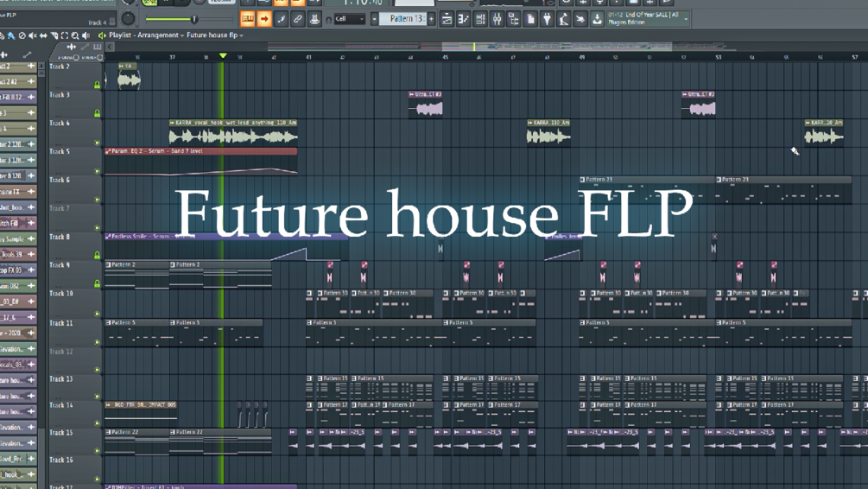The height and width of the screenshot is (489, 868).
Task: Open the Cell snap dropdown
Action: click(349, 19)
